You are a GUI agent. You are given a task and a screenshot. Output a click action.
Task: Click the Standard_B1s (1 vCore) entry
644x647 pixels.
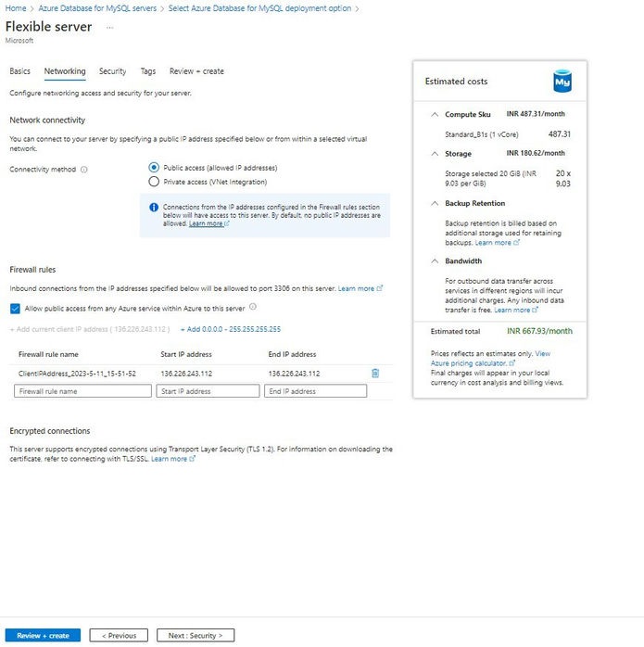click(x=482, y=134)
